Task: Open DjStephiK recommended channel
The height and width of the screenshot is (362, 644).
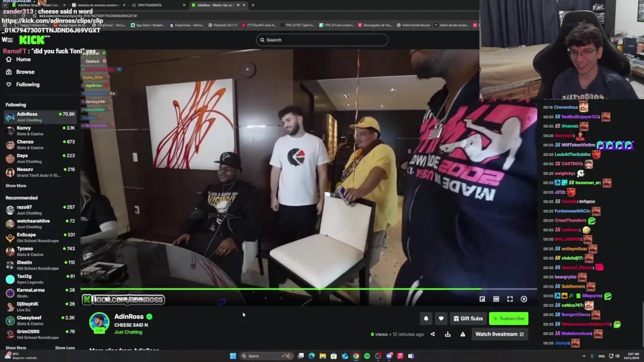Action: [40, 307]
